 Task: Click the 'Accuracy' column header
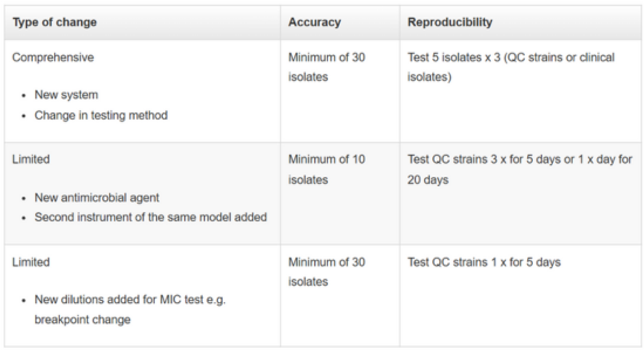click(x=314, y=22)
